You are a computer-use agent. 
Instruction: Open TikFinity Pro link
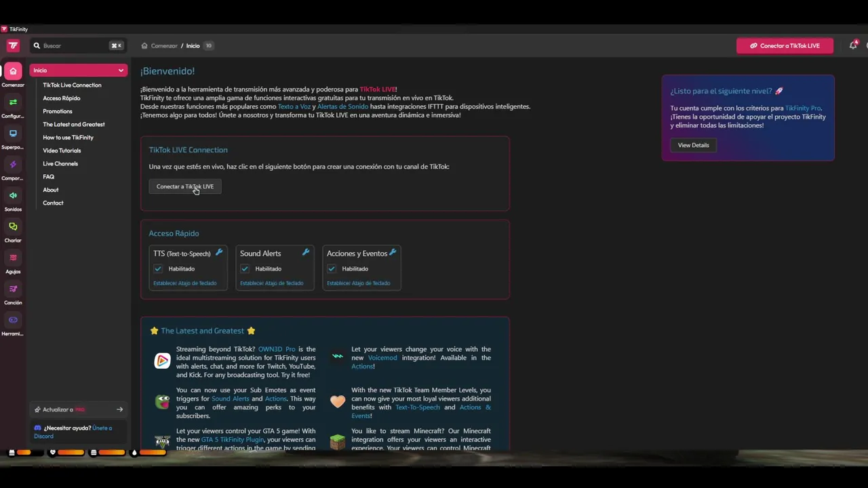click(x=803, y=108)
